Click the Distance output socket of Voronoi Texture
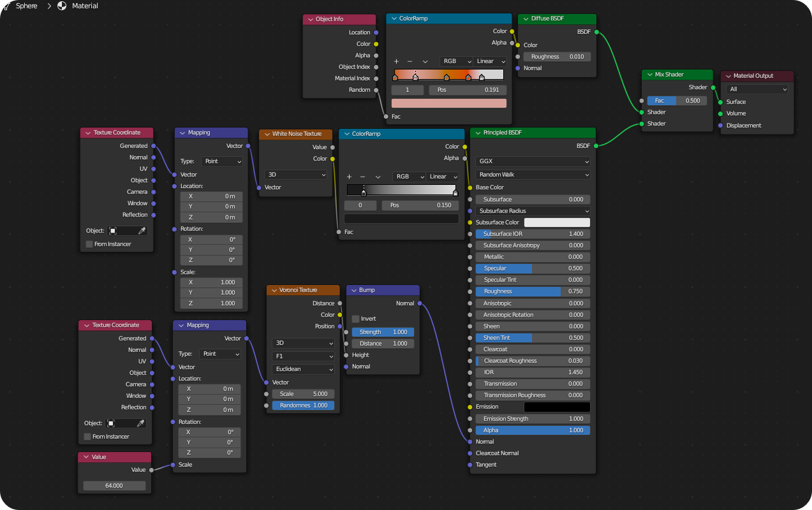 (x=340, y=303)
